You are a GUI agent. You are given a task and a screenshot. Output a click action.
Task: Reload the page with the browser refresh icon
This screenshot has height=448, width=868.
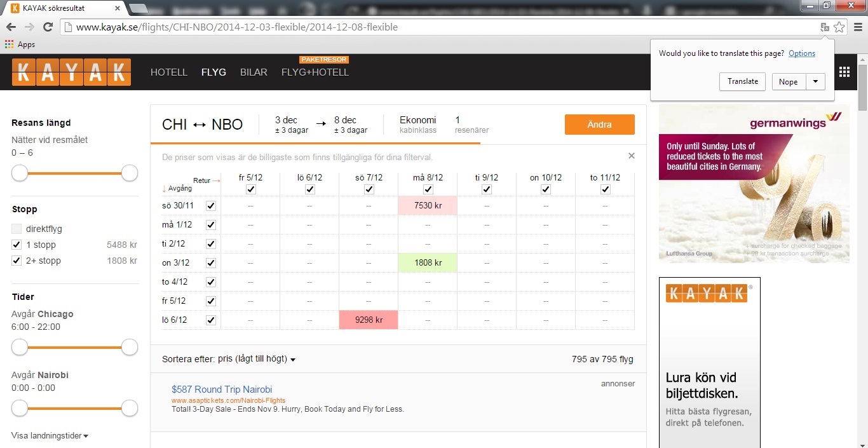48,27
